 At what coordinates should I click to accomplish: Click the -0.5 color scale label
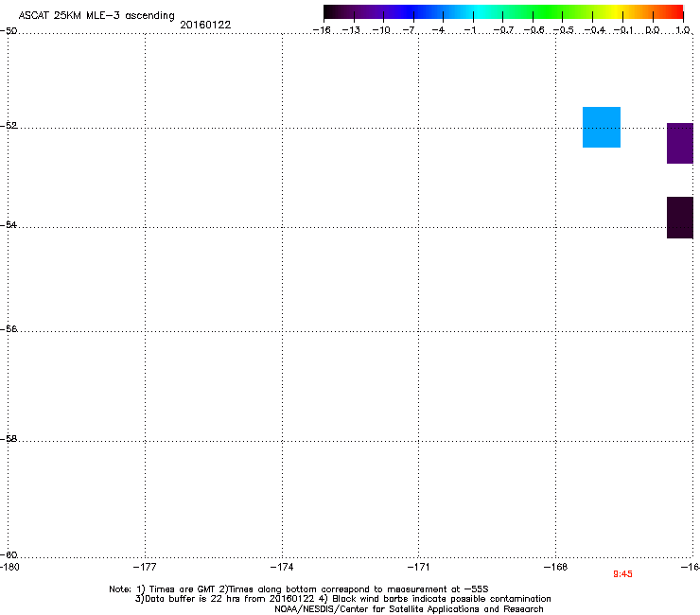point(564,30)
